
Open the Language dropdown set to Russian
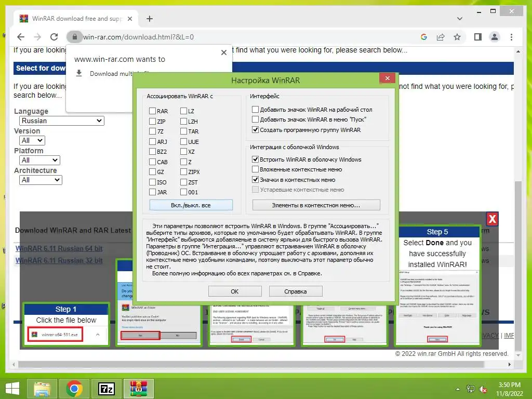point(62,121)
